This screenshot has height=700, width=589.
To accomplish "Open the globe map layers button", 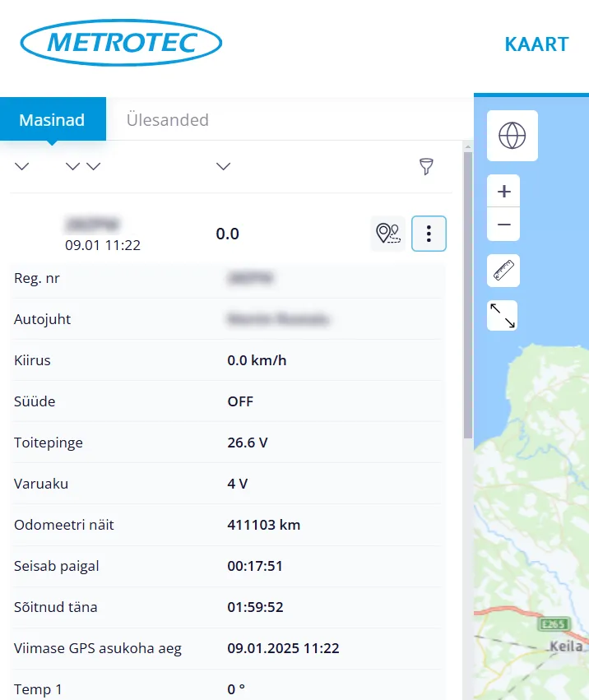I will (x=512, y=136).
